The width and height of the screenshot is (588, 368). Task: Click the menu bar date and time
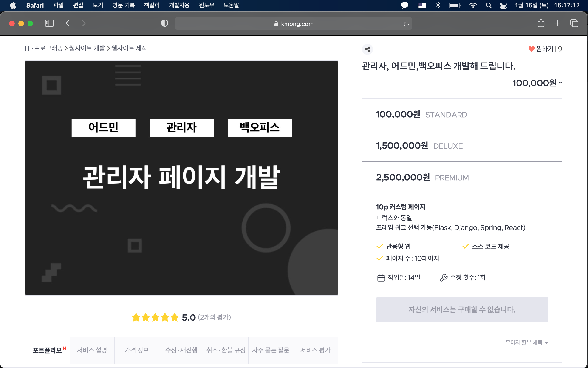pyautogui.click(x=547, y=5)
